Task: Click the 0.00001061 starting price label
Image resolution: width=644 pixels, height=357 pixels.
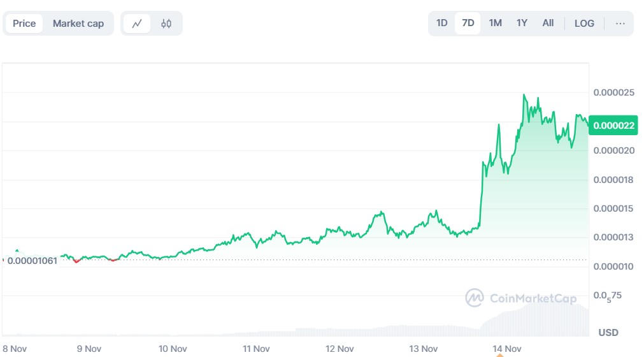Action: click(x=31, y=260)
